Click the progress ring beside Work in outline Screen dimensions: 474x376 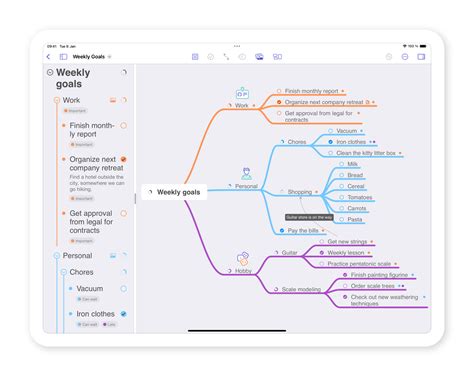coord(124,100)
